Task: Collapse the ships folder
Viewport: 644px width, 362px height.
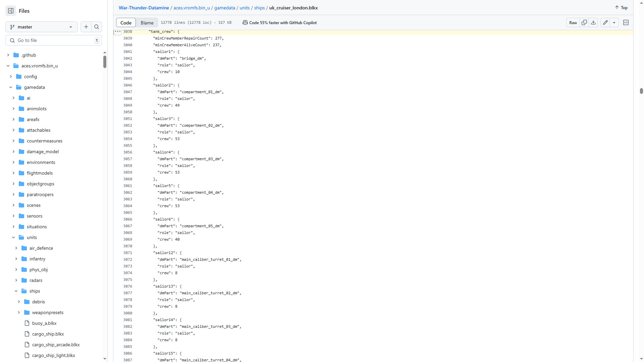Action: click(x=16, y=291)
